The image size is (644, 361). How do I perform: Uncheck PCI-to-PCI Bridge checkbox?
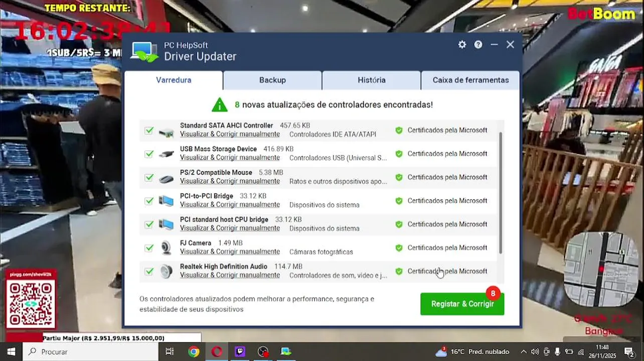(149, 201)
